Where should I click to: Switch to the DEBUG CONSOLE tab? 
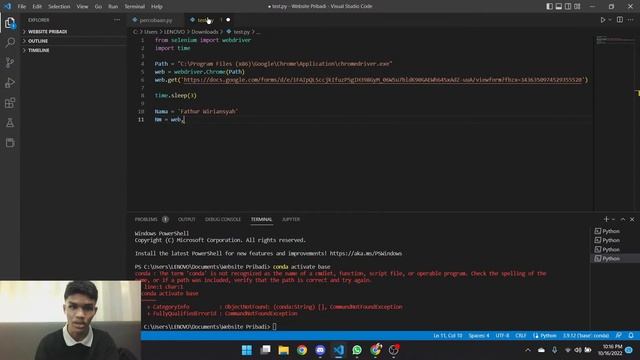pos(223,219)
